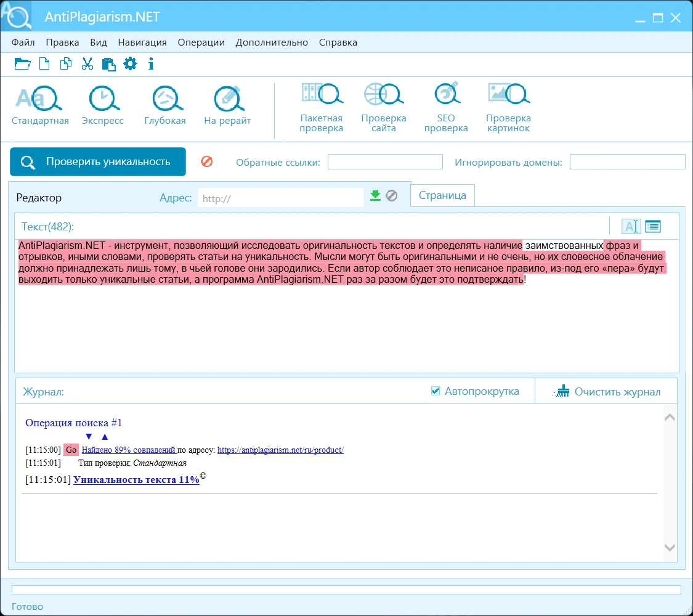Screen dimensions: 693x616
Task: Start the Экспресс check mode
Action: pyautogui.click(x=102, y=105)
